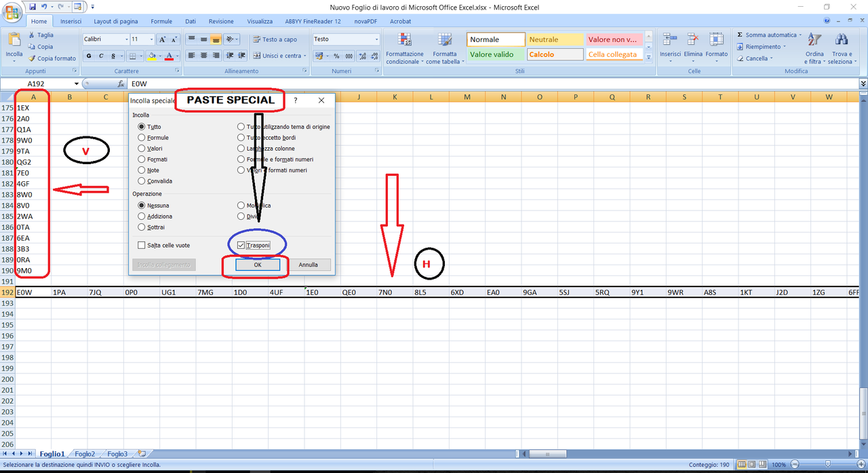Select Valori radio option
The image size is (868, 473).
coord(142,149)
